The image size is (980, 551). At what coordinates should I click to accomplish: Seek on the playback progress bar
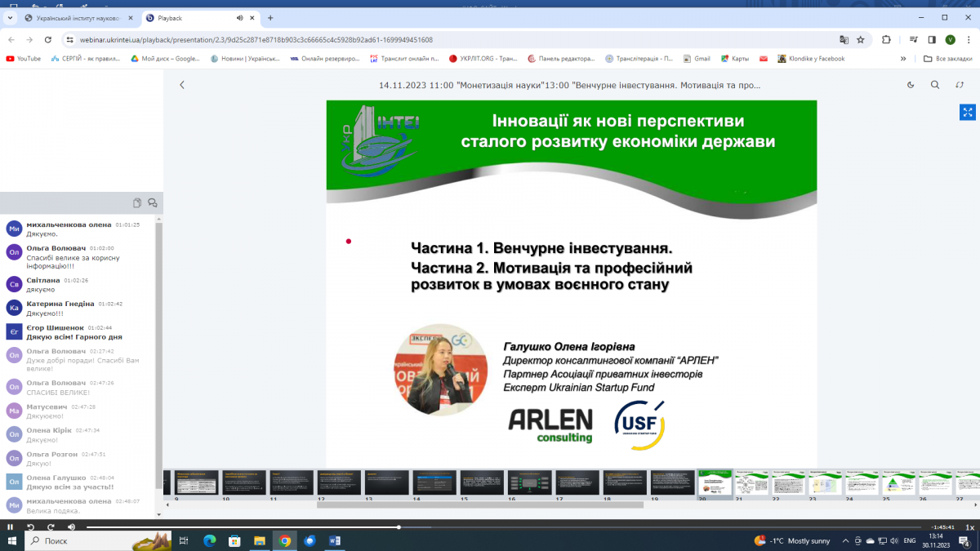click(506, 527)
